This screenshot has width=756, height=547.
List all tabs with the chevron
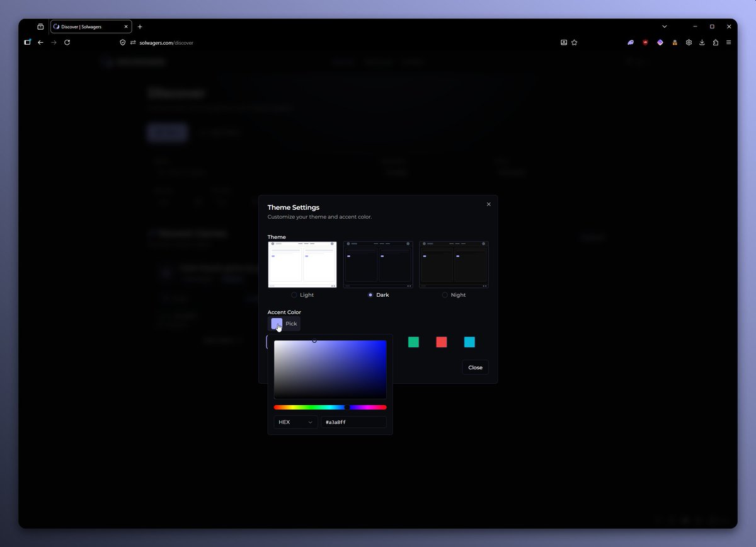[664, 26]
